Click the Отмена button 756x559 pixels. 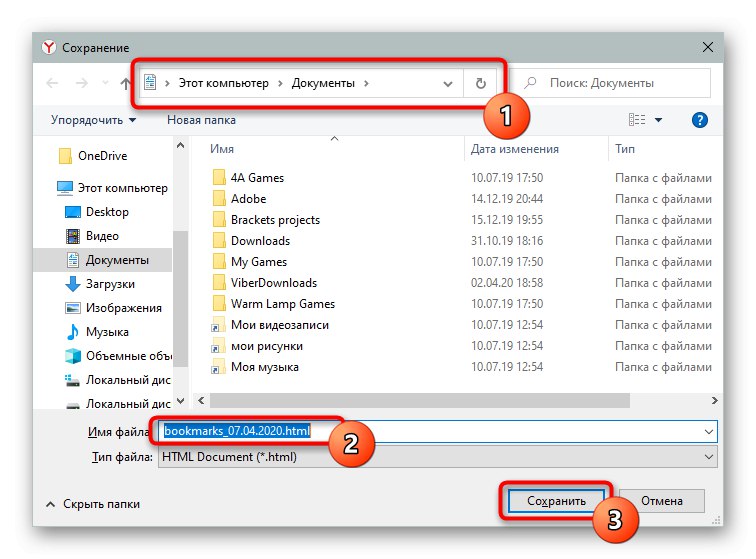click(x=662, y=501)
